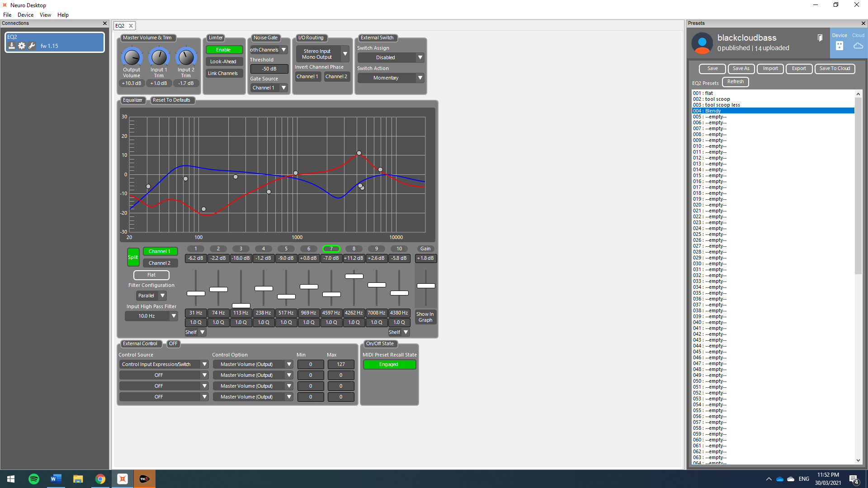The image size is (868, 488).
Task: Toggle External Control OFF button
Action: tap(173, 343)
